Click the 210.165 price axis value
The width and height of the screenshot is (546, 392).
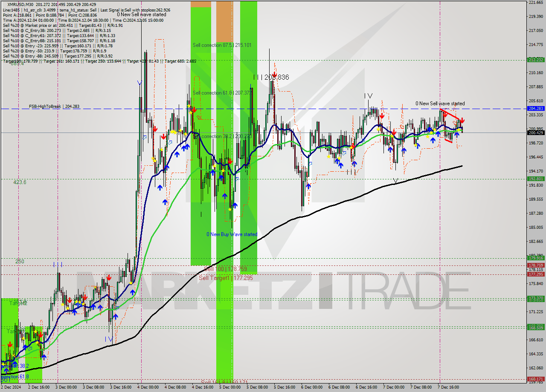(x=535, y=73)
